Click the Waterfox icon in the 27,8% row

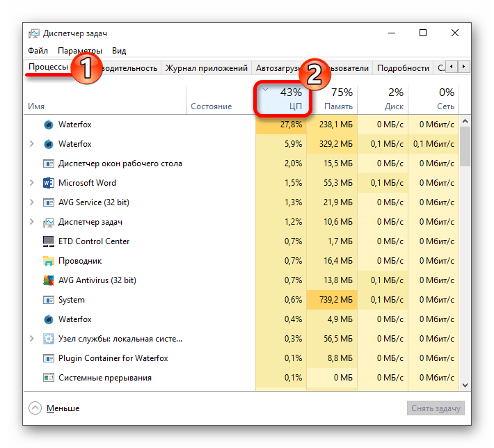coord(49,125)
